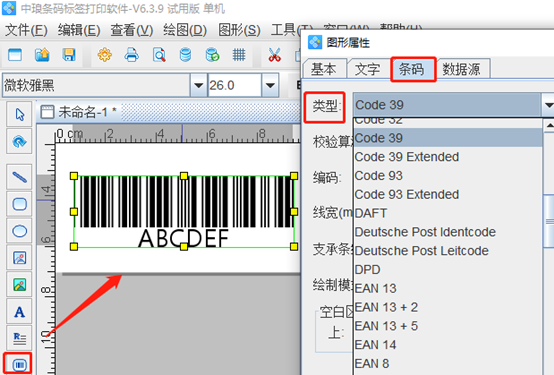Select the text A tool

pos(19,312)
